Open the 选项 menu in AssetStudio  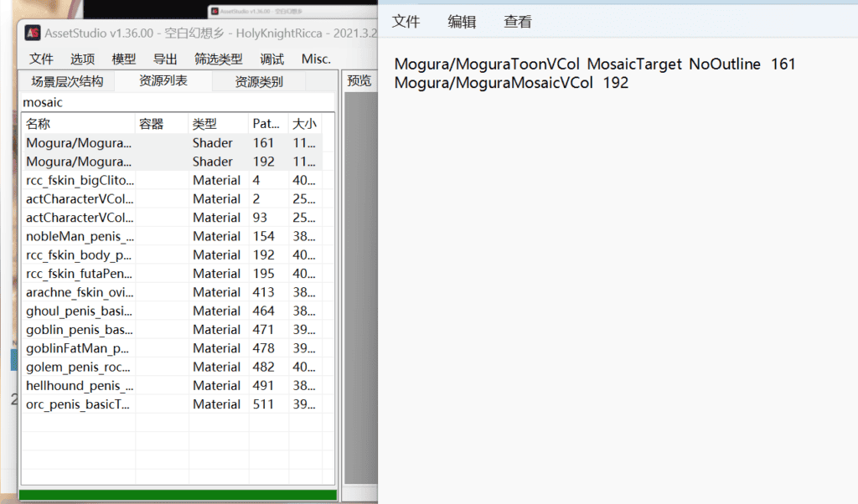83,59
